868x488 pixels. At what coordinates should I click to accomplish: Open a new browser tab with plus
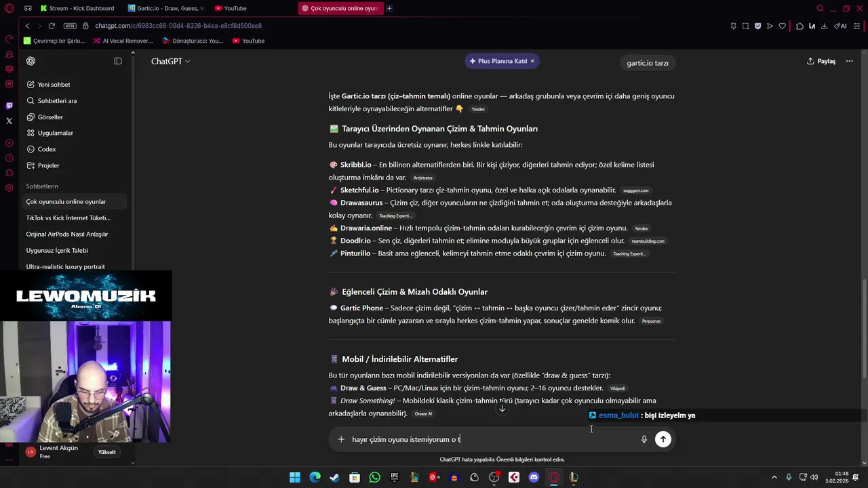pos(389,8)
